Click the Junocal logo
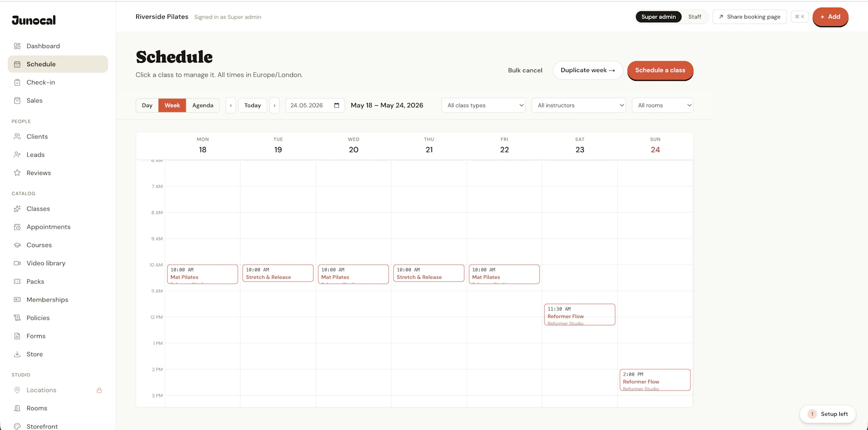Viewport: 868px width, 430px height. click(34, 21)
